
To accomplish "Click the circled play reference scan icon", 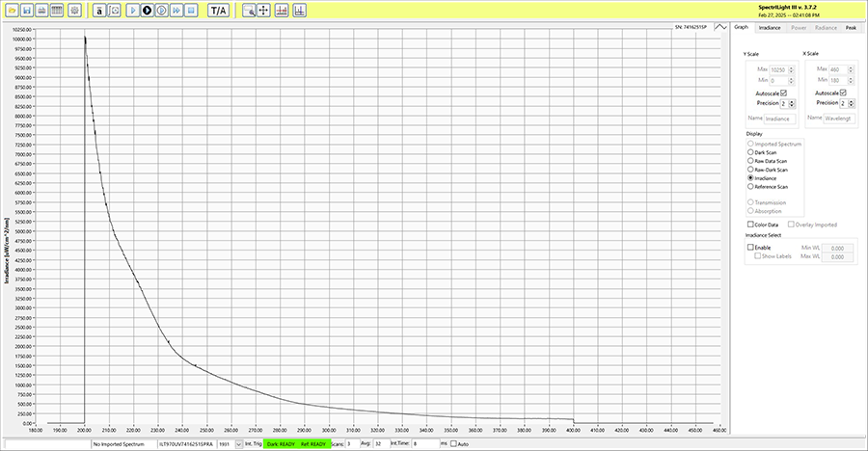I will tap(162, 11).
